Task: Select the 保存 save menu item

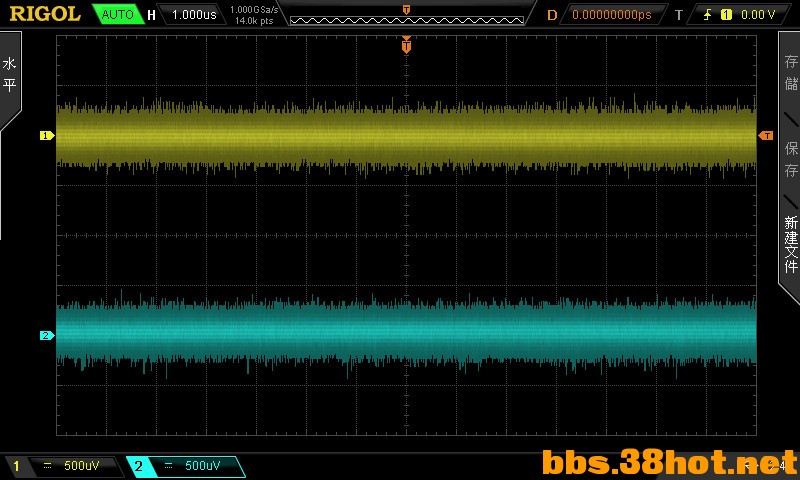Action: [791, 159]
